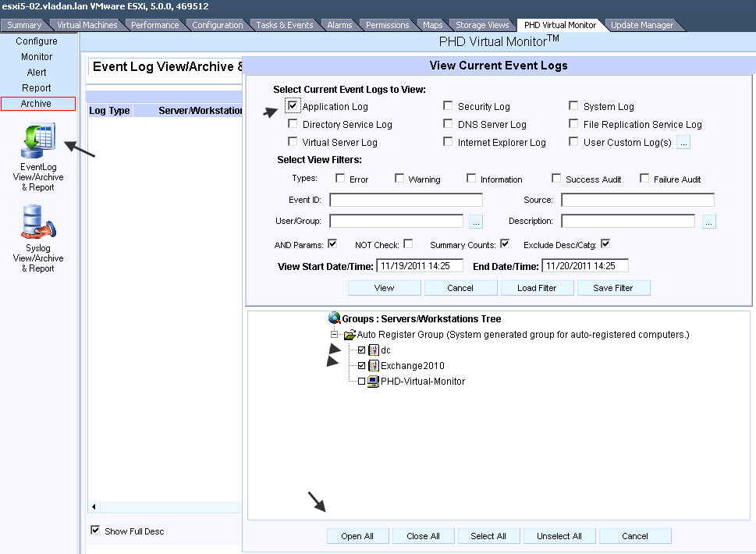Enable the Security Log checkbox
The image size is (756, 554).
point(448,105)
